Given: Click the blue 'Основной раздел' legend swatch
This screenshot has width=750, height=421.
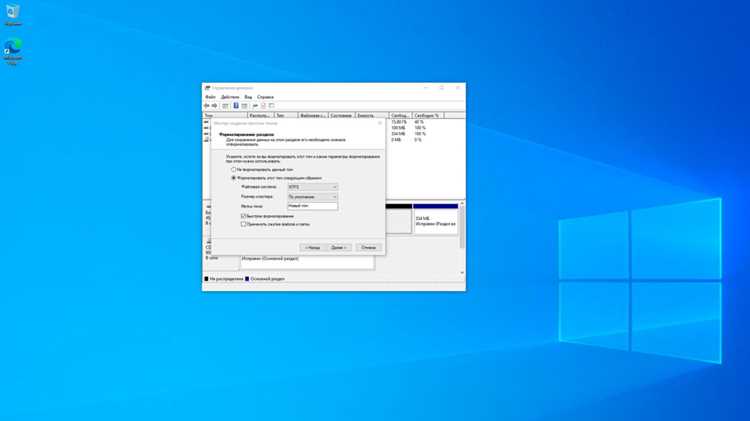Looking at the screenshot, I should point(247,279).
